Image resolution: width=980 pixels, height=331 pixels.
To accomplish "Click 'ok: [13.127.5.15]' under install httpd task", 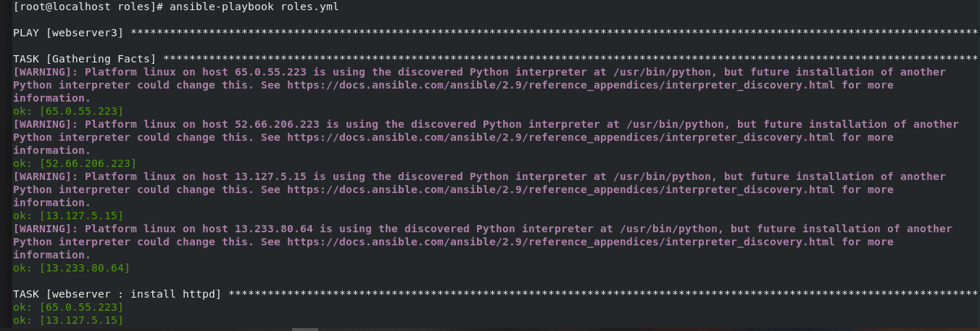I will [x=68, y=320].
